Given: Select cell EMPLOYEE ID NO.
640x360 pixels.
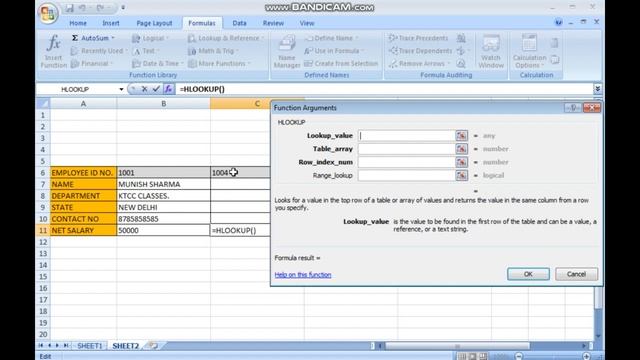Looking at the screenshot, I should pyautogui.click(x=83, y=173).
